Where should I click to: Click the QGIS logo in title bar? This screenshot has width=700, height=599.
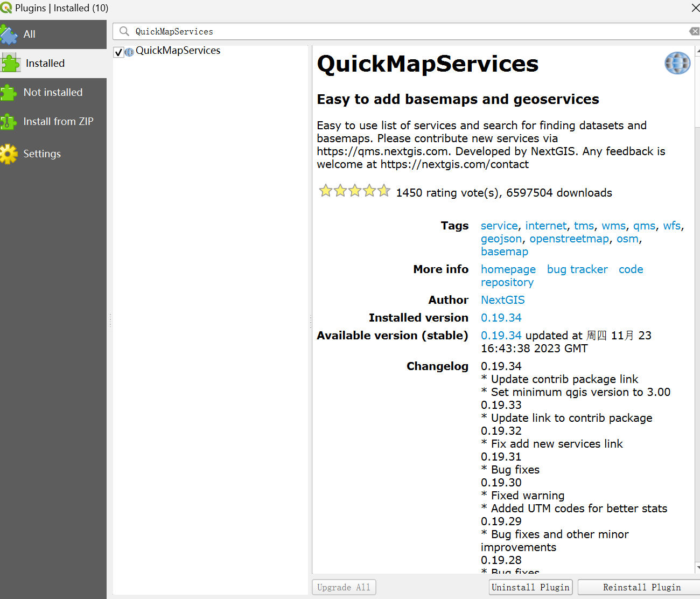[x=6, y=8]
